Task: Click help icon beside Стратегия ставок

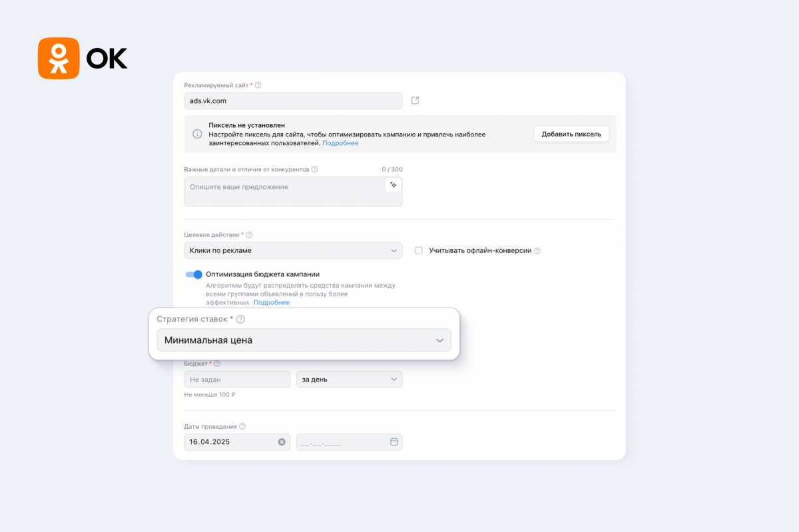Action: pyautogui.click(x=240, y=319)
